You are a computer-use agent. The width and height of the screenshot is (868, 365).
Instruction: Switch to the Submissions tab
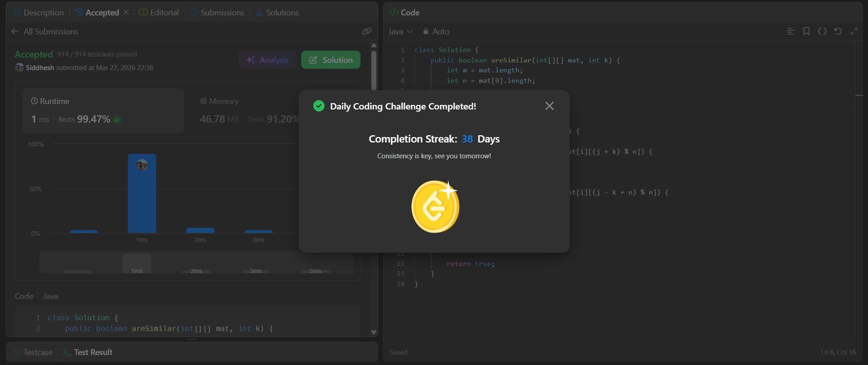point(217,12)
